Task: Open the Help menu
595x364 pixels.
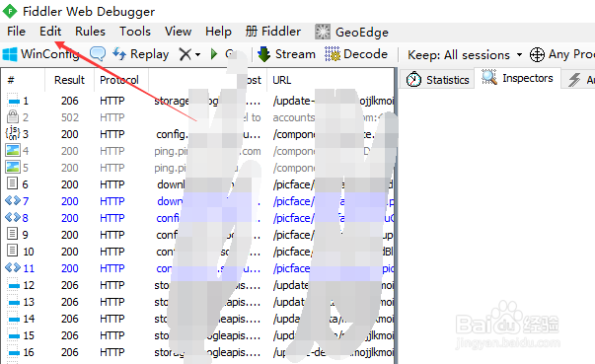Action: (x=218, y=32)
